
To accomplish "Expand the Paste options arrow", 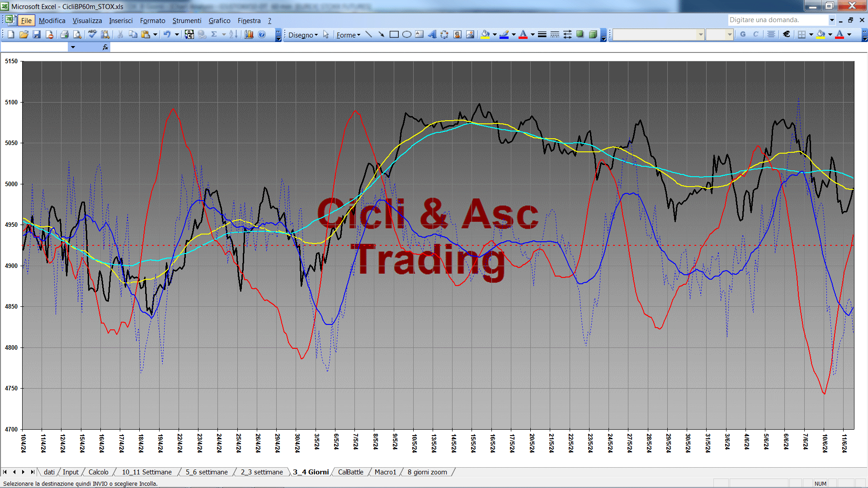I will [155, 34].
